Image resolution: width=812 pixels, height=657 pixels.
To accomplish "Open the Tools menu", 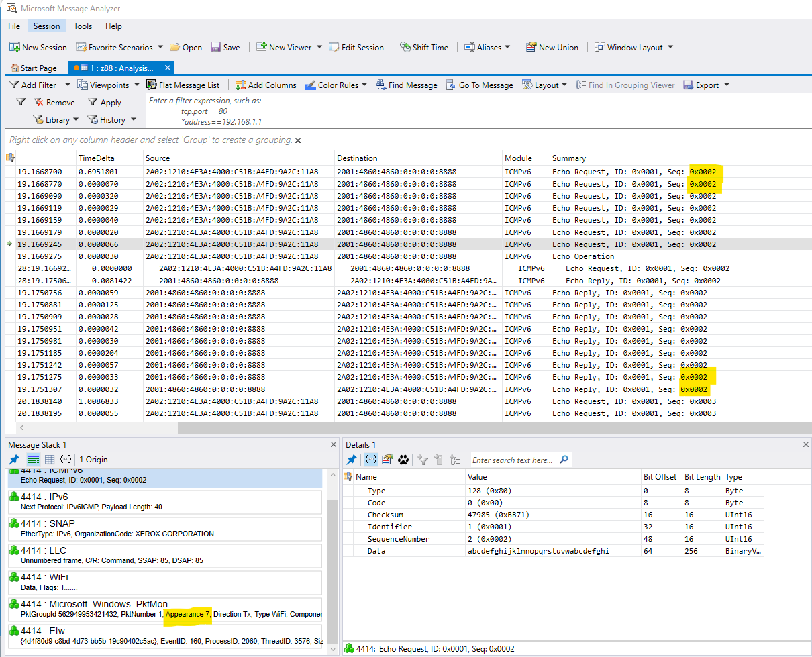I will pyautogui.click(x=83, y=26).
